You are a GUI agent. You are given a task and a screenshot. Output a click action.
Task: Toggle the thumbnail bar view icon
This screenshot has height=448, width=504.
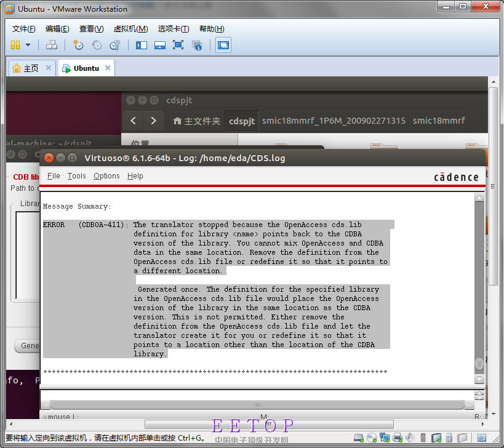point(160,45)
